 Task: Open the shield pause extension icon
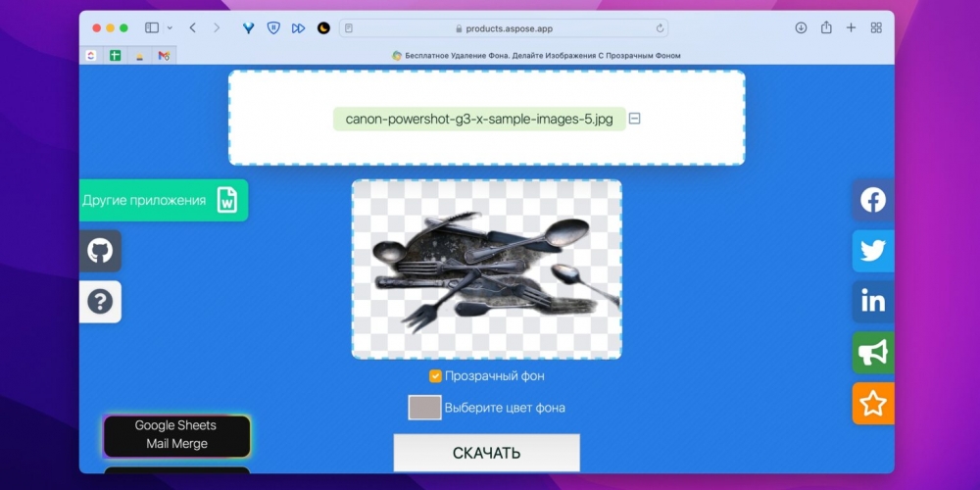273,28
